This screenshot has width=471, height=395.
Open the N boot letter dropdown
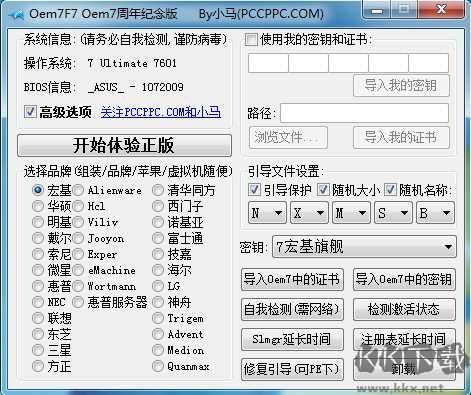[267, 213]
